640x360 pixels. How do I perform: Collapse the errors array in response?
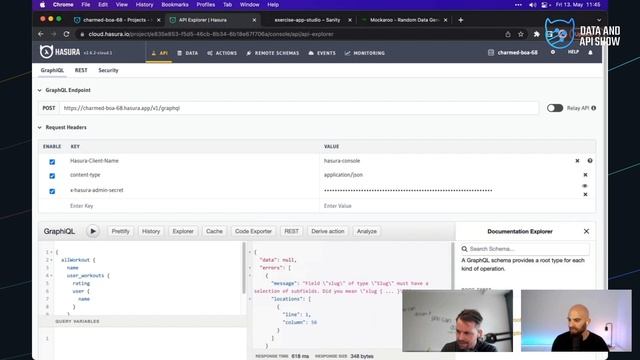[x=250, y=268]
